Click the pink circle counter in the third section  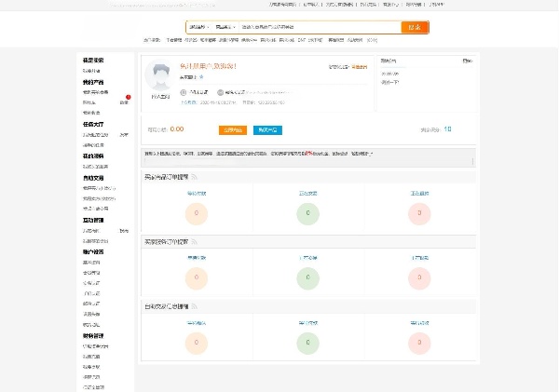click(419, 343)
